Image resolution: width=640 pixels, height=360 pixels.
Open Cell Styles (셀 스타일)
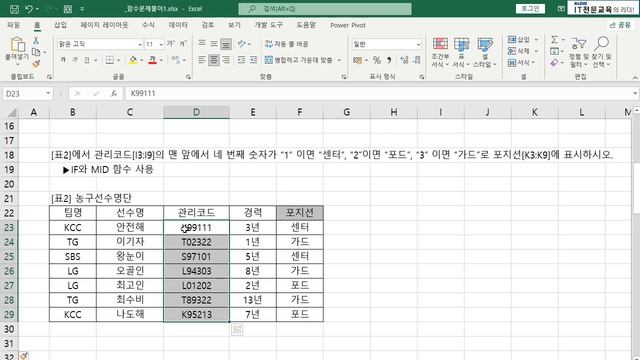(x=485, y=52)
